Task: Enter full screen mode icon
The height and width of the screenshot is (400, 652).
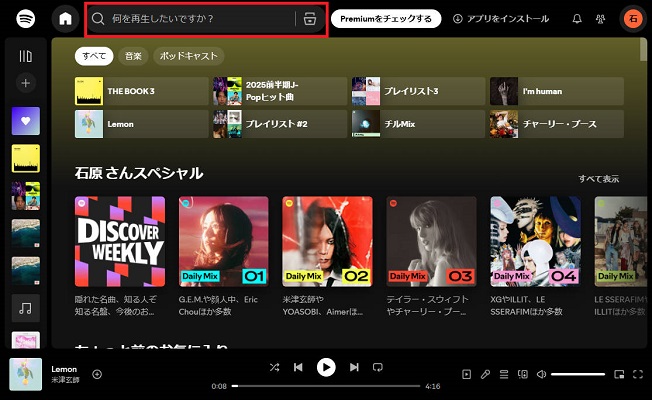Action: point(638,374)
